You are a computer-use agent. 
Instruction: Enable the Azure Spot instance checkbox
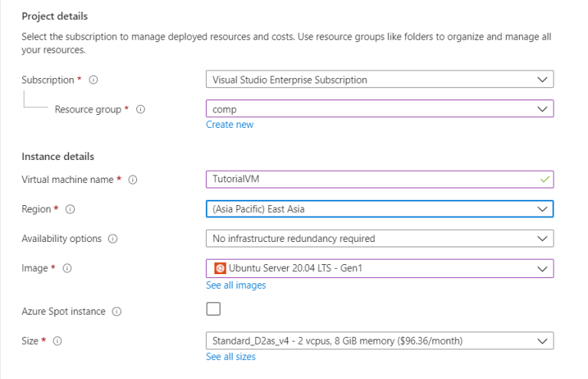[214, 309]
